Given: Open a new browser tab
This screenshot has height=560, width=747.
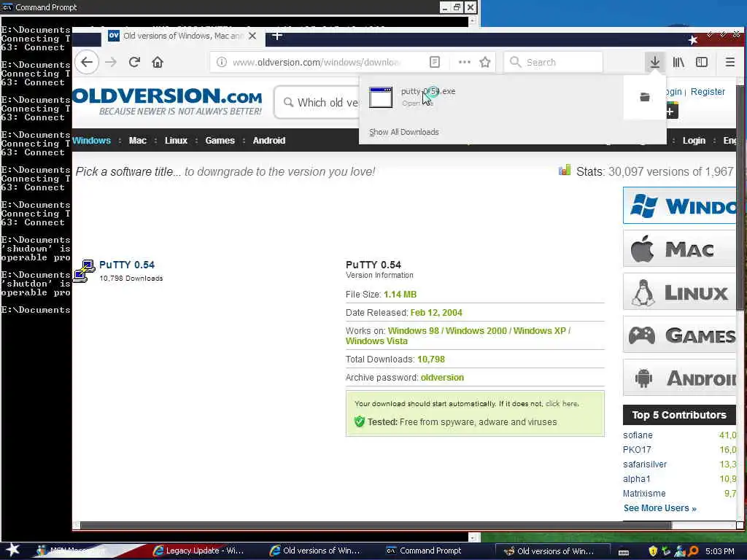Looking at the screenshot, I should pos(276,36).
